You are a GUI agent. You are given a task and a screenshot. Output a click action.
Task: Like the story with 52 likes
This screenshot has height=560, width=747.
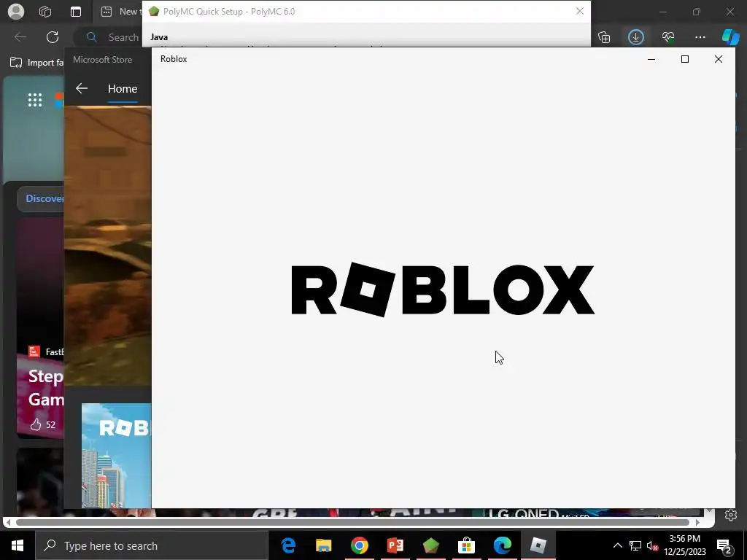[36, 424]
